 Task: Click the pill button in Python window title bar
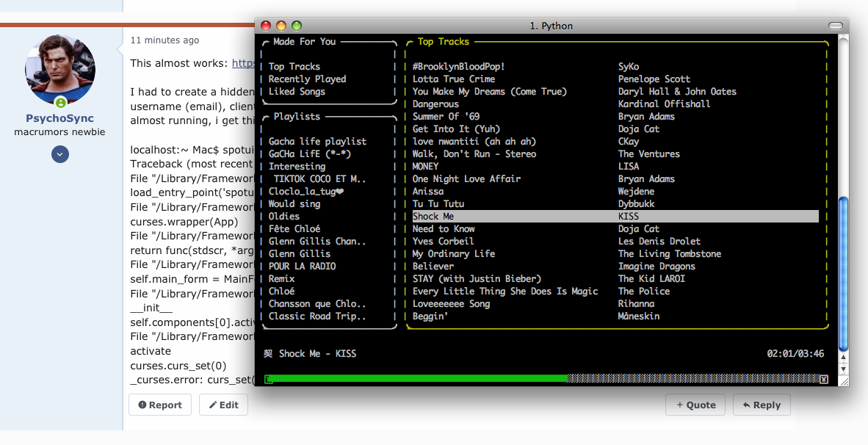(836, 26)
